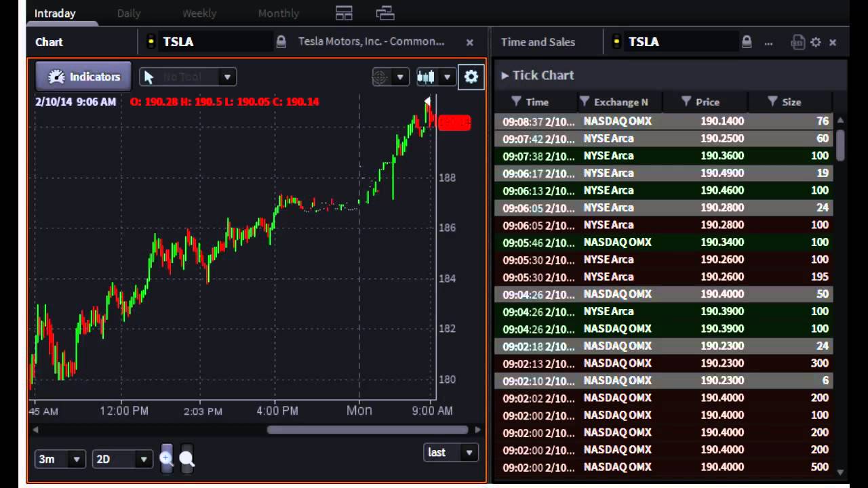
Task: Open the 3m interval dropdown
Action: [x=60, y=460]
